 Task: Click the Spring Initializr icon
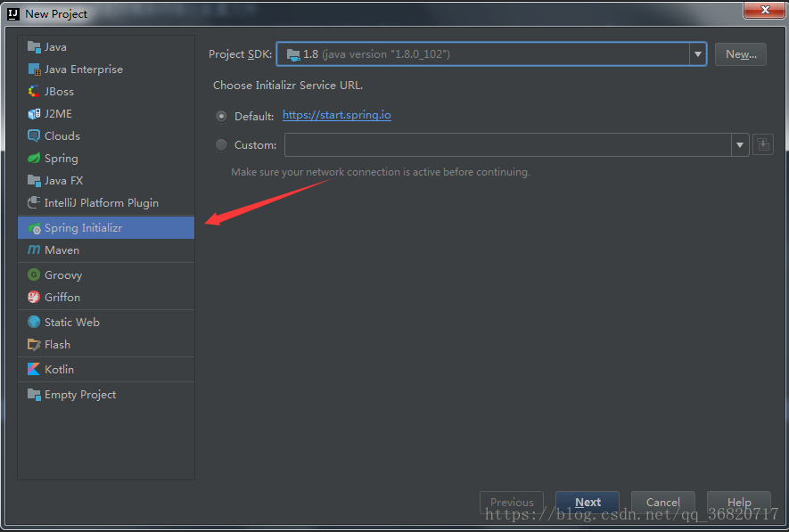[x=34, y=228]
